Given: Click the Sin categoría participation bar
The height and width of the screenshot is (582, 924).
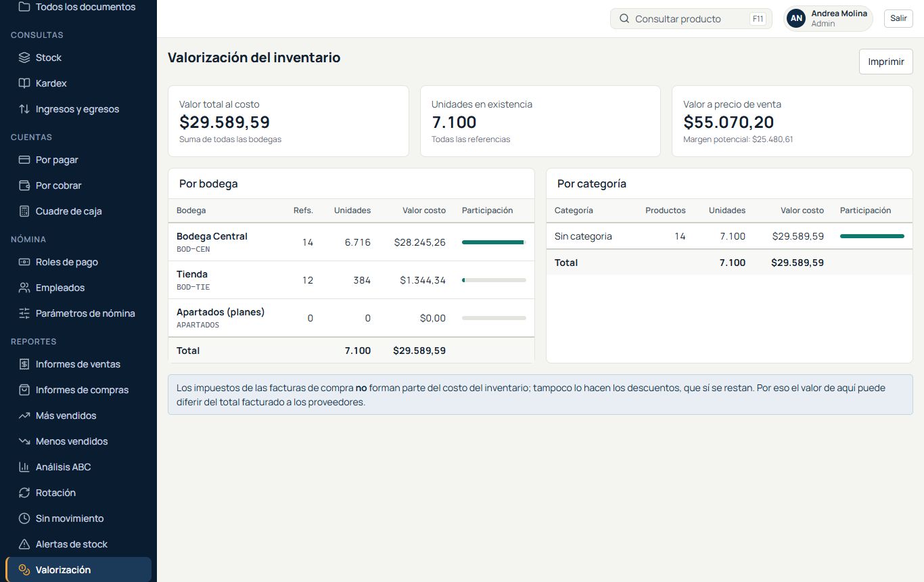Looking at the screenshot, I should coord(872,236).
